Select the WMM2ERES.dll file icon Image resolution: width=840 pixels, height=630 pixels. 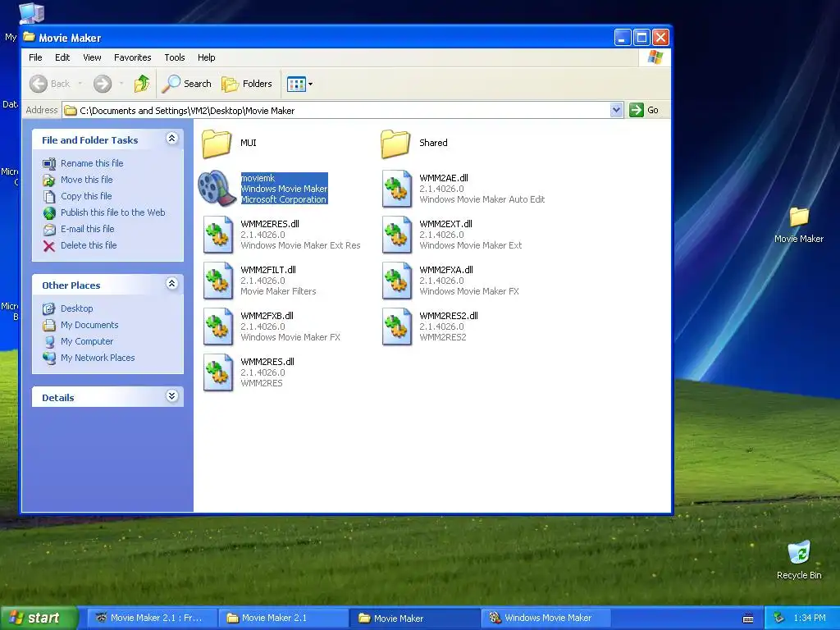217,235
